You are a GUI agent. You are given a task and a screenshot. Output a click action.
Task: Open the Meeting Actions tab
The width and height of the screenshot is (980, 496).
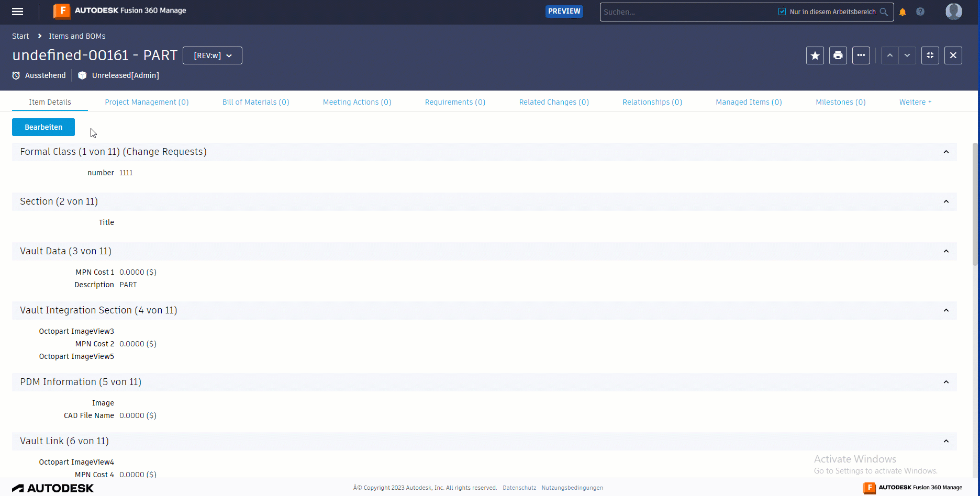click(x=357, y=102)
